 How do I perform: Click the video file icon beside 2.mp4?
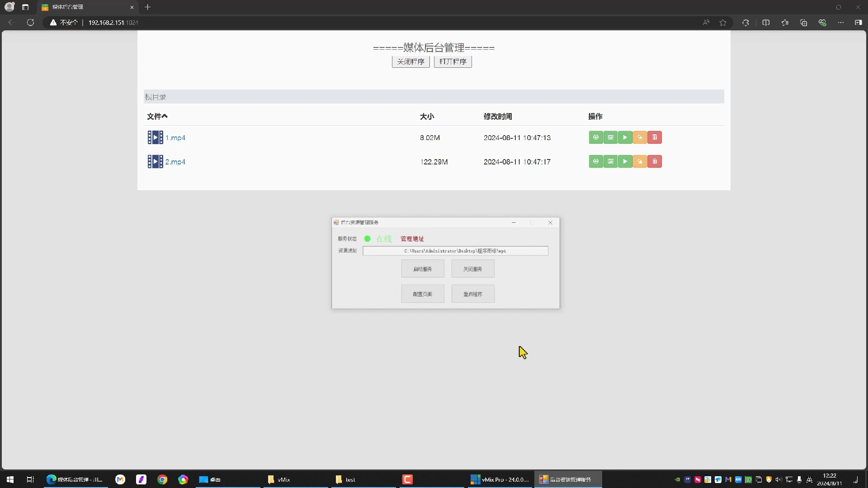coord(155,161)
